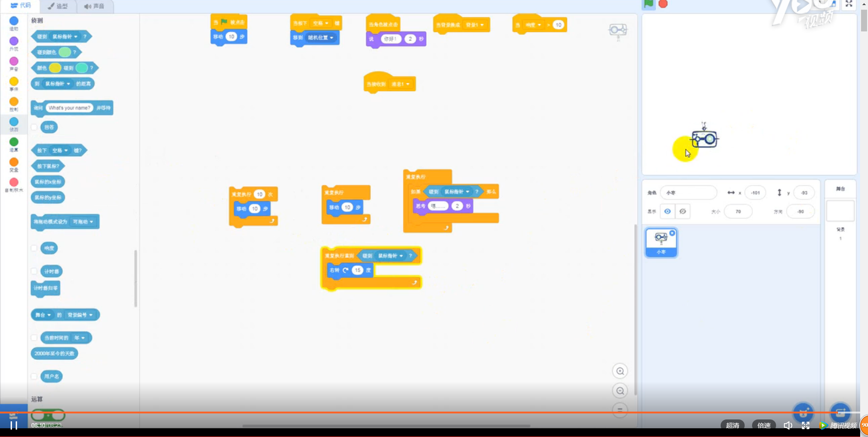
Task: Open the 可拖动 drag mode dropdown
Action: [x=83, y=222]
